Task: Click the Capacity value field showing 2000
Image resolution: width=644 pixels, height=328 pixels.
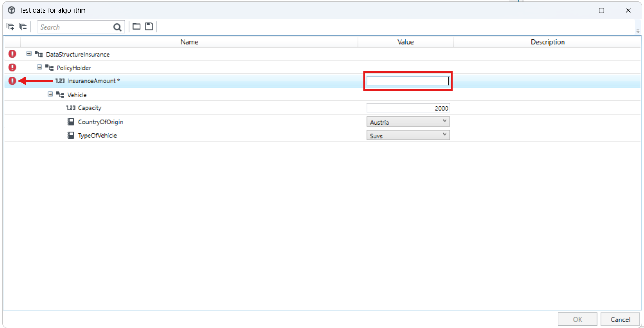Action: coord(408,108)
